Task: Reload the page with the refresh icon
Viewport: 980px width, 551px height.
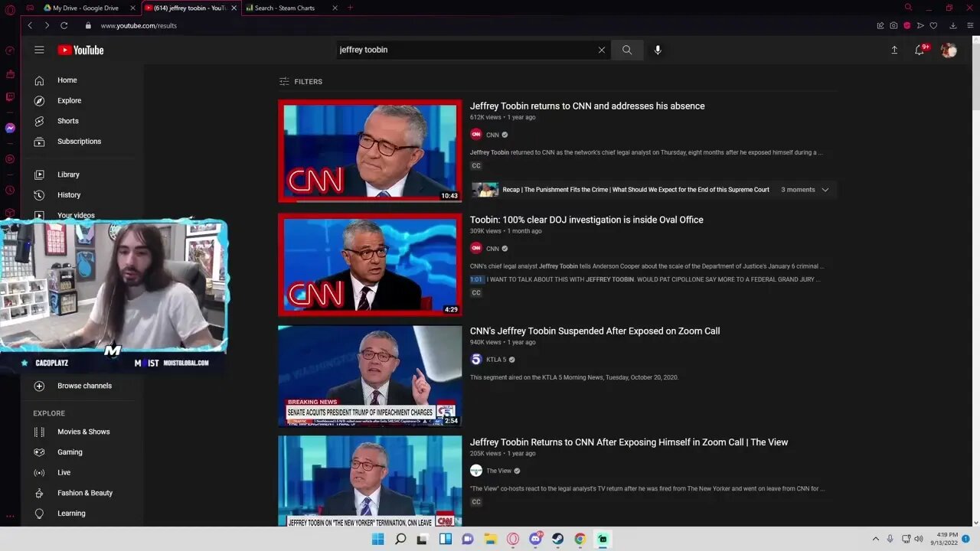Action: tap(64, 25)
